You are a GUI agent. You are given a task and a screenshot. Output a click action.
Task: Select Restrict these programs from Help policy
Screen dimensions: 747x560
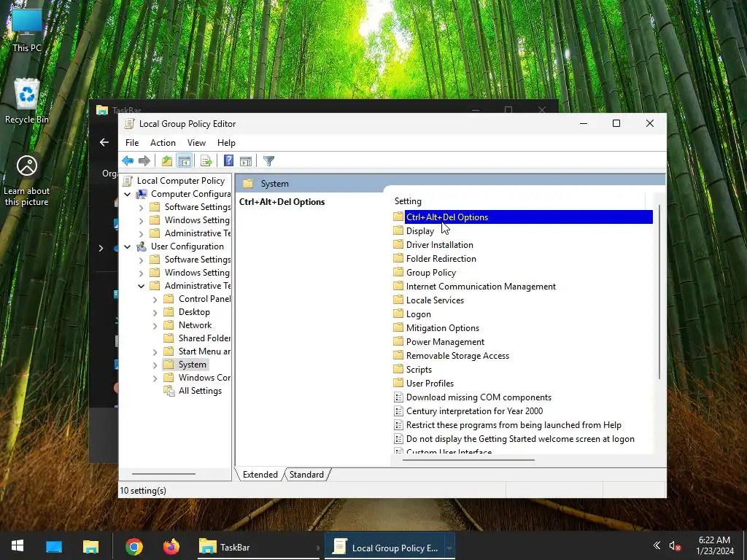(x=514, y=425)
